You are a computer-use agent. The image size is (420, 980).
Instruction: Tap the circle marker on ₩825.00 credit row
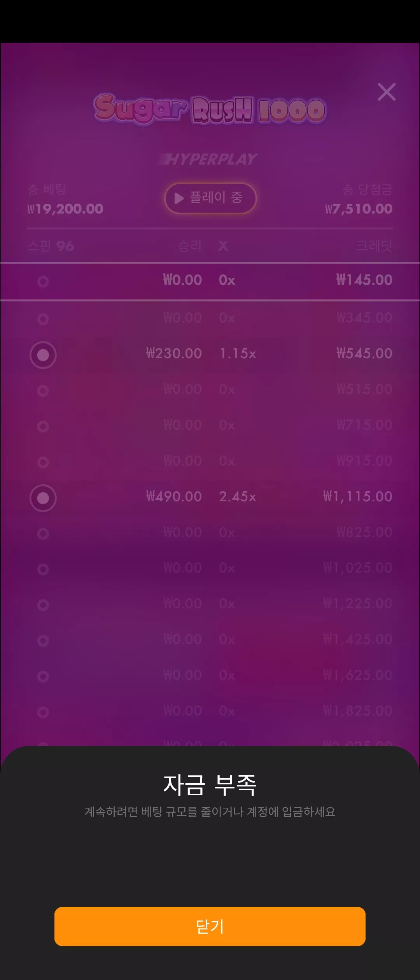click(43, 534)
